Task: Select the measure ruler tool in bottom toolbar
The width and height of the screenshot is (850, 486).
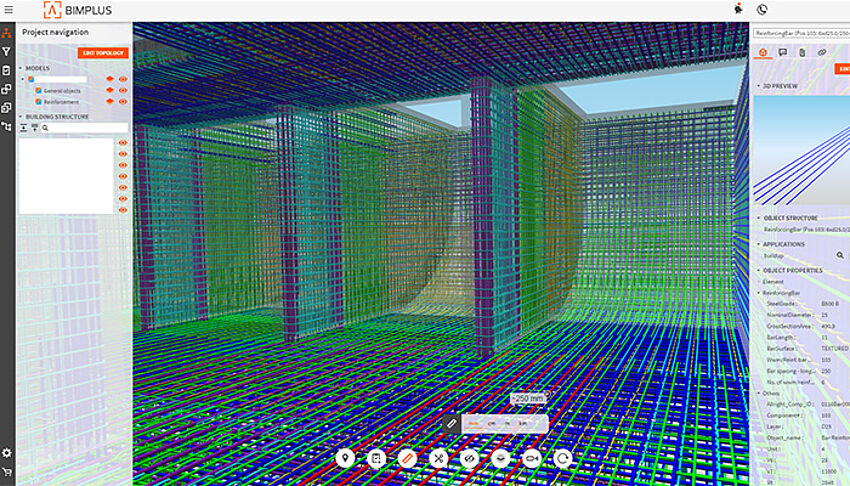Action: [x=407, y=458]
